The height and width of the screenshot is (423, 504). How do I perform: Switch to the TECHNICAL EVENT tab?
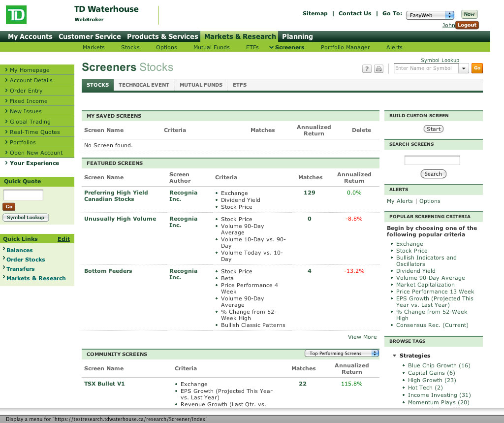coord(144,85)
